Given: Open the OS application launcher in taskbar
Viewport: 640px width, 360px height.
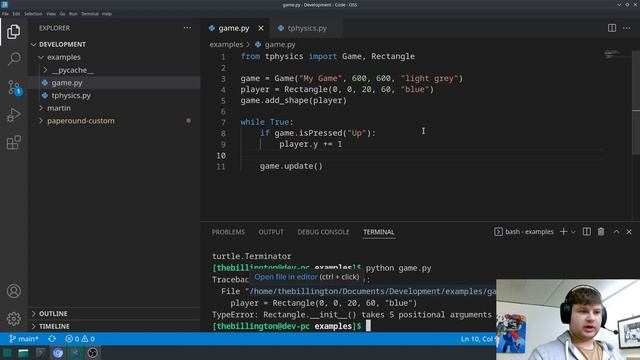Looking at the screenshot, I should click(x=7, y=353).
